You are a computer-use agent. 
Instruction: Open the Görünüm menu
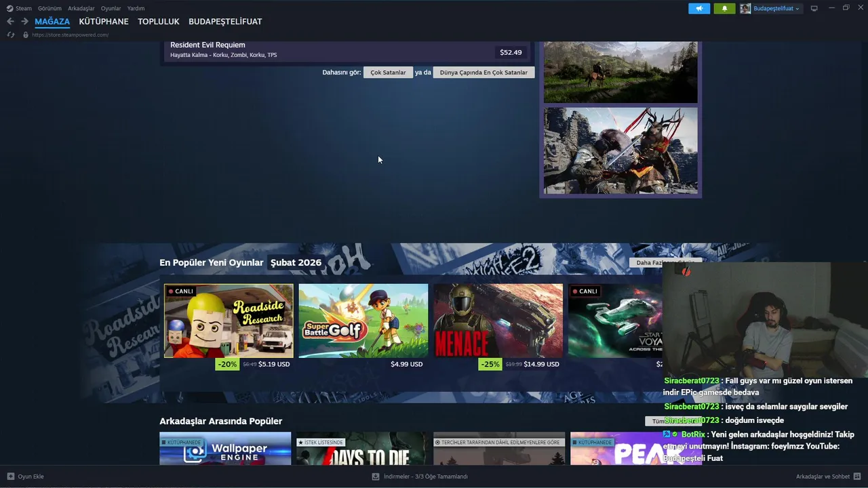coord(50,8)
